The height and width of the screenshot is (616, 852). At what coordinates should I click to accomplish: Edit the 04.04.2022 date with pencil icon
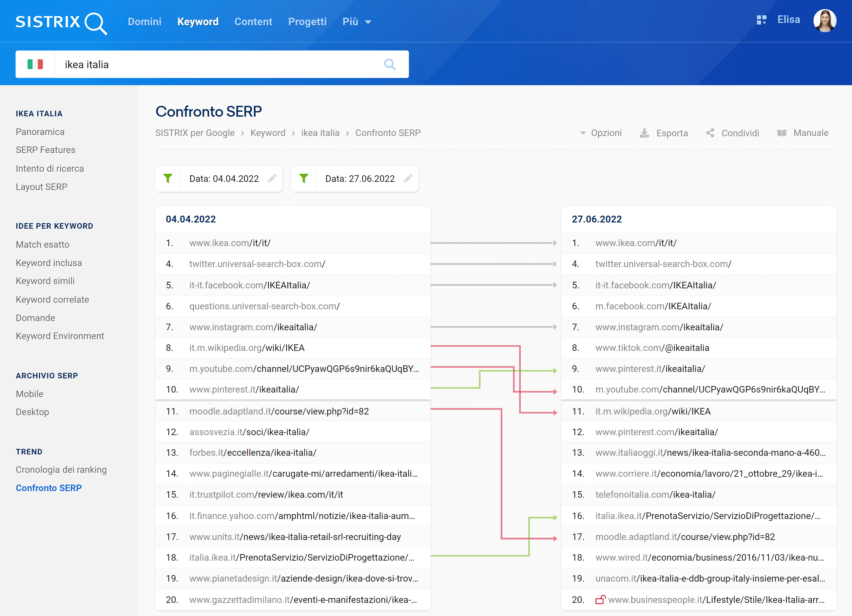[272, 179]
